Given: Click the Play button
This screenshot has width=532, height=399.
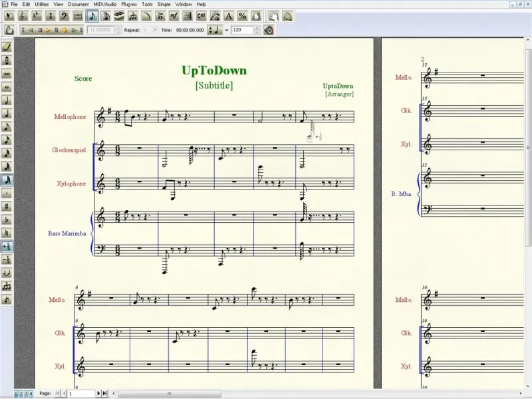Looking at the screenshot, I should pos(48,30).
